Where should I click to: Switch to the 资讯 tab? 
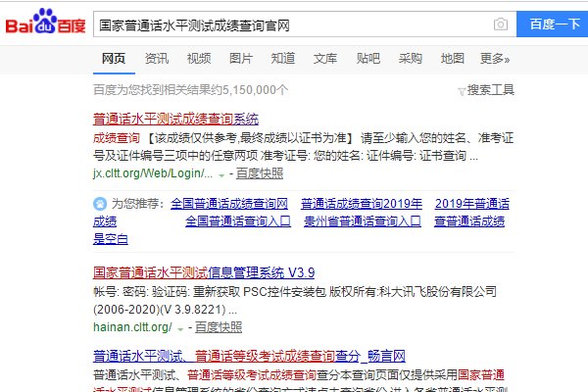click(x=157, y=59)
